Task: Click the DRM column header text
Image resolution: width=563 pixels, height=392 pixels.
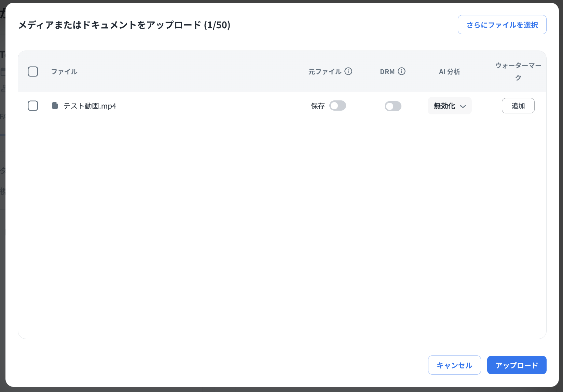Action: [x=387, y=72]
